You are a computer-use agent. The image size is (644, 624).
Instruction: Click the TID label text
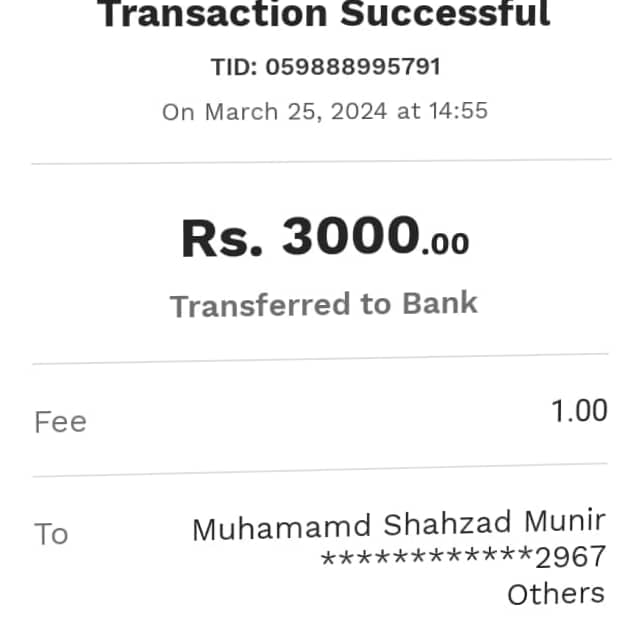click(234, 67)
